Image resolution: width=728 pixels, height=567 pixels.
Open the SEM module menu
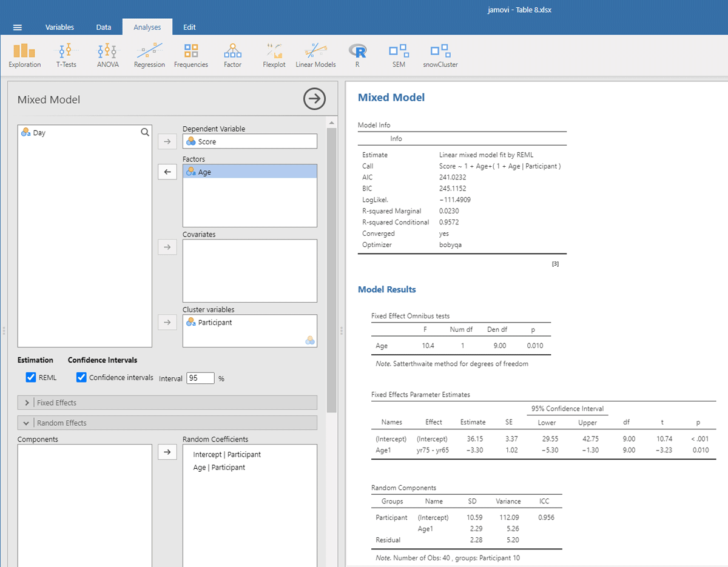pos(399,55)
